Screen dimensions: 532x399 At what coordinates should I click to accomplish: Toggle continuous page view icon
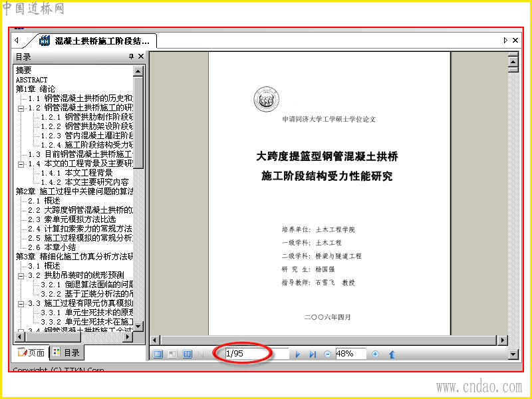(x=172, y=354)
